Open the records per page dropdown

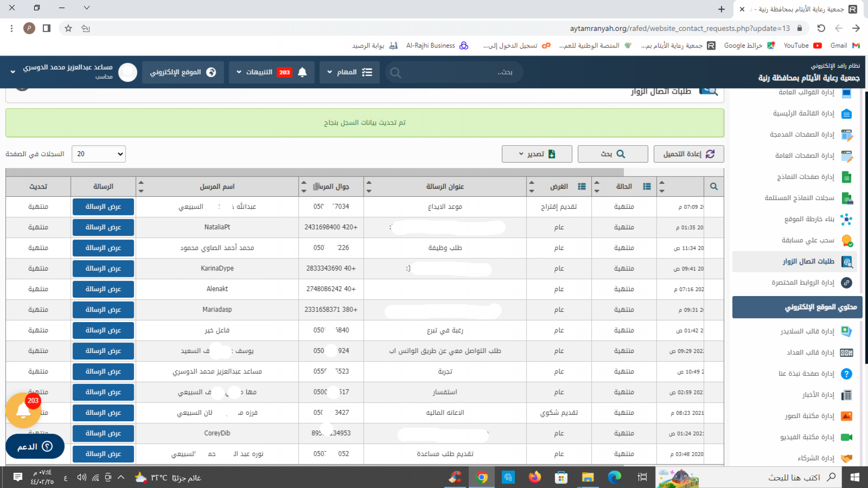coord(98,154)
